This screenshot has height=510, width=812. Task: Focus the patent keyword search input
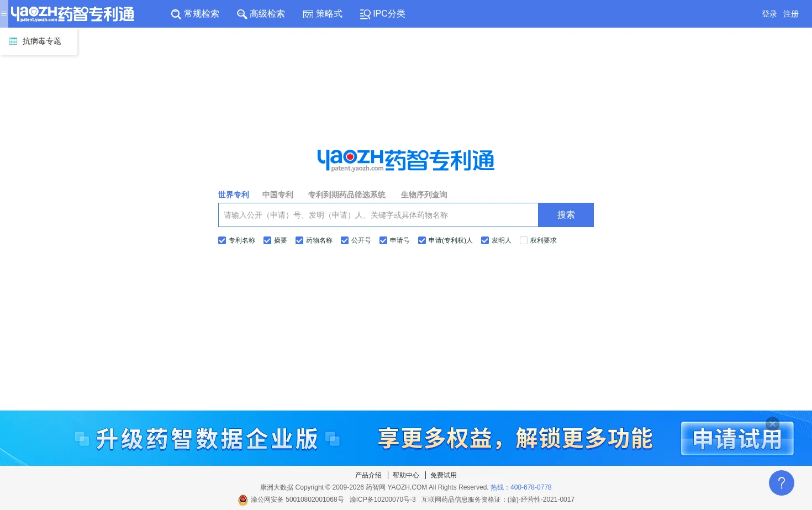click(x=378, y=215)
